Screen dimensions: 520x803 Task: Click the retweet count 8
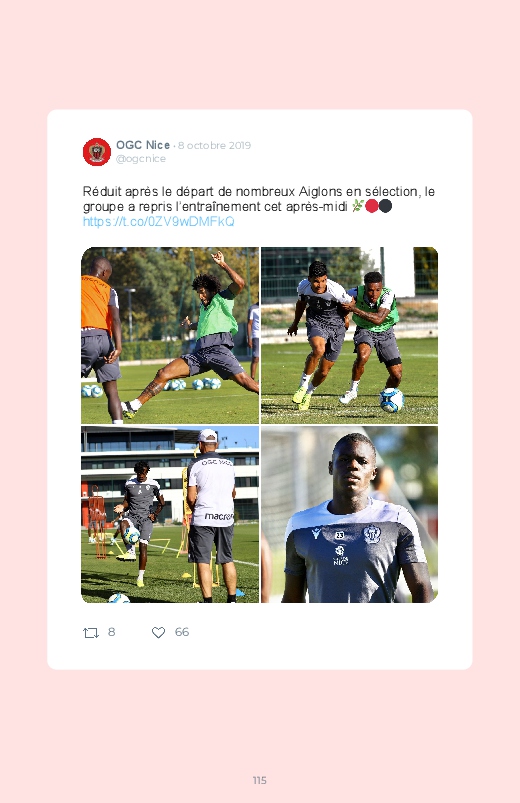click(x=111, y=632)
